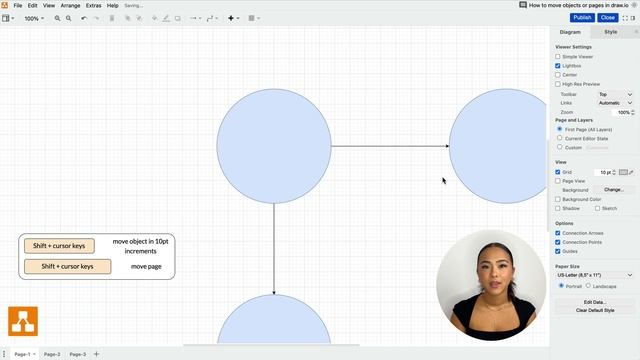Open the Arrange menu

pyautogui.click(x=70, y=6)
